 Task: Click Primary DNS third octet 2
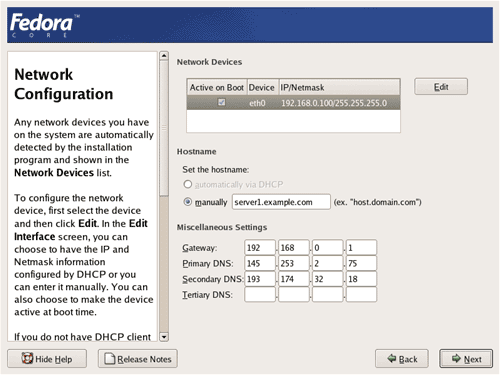[x=327, y=263]
